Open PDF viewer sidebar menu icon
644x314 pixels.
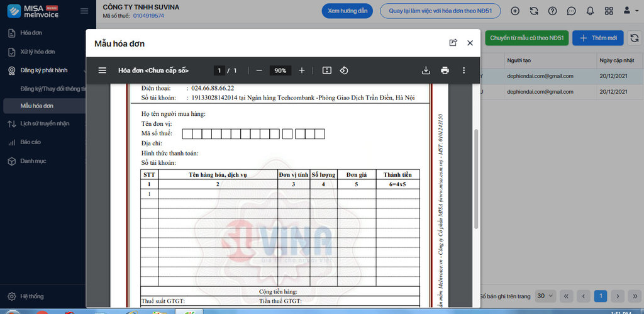pyautogui.click(x=103, y=70)
